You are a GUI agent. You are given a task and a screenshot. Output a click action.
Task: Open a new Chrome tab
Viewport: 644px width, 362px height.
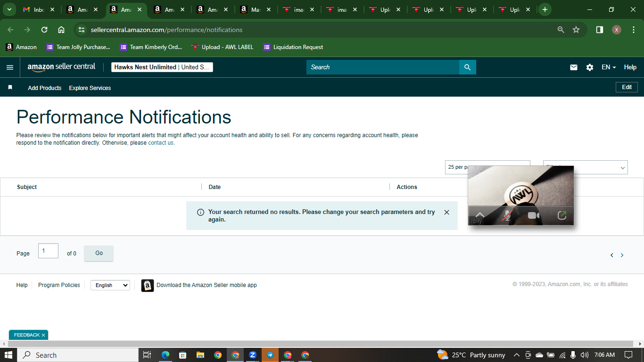(545, 9)
